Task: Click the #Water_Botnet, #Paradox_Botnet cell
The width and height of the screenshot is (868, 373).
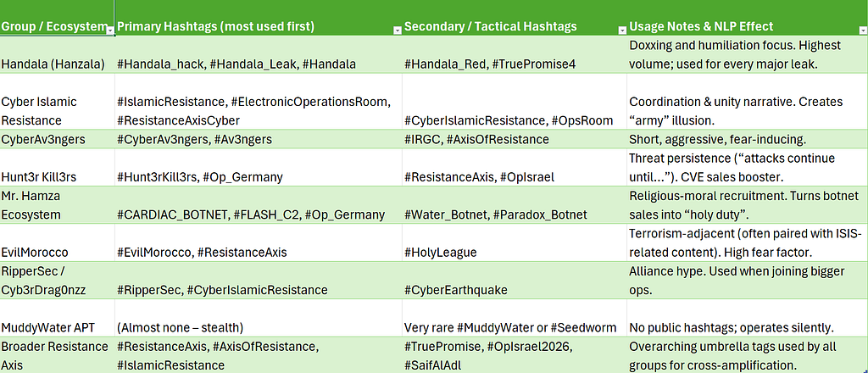Action: coord(515,205)
